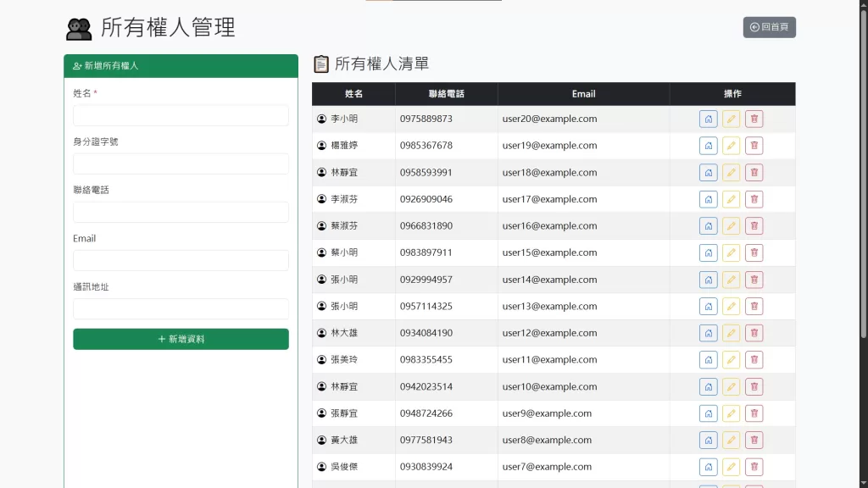
Task: Open the house icon for user16@example.com
Action: pyautogui.click(x=708, y=226)
